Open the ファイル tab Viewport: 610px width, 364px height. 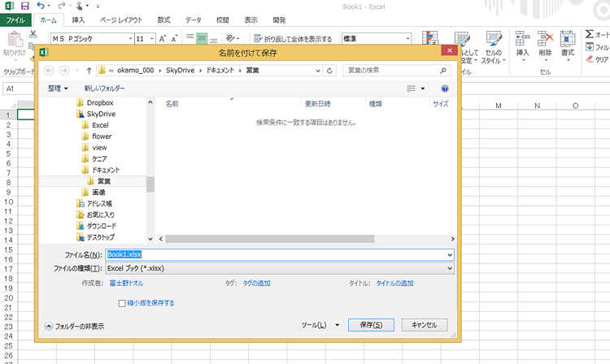pyautogui.click(x=15, y=19)
